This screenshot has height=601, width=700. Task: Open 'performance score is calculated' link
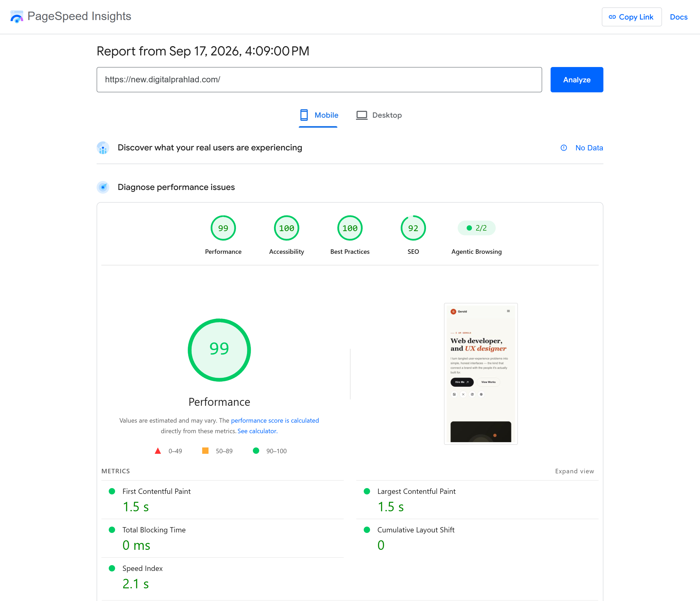pyautogui.click(x=275, y=420)
